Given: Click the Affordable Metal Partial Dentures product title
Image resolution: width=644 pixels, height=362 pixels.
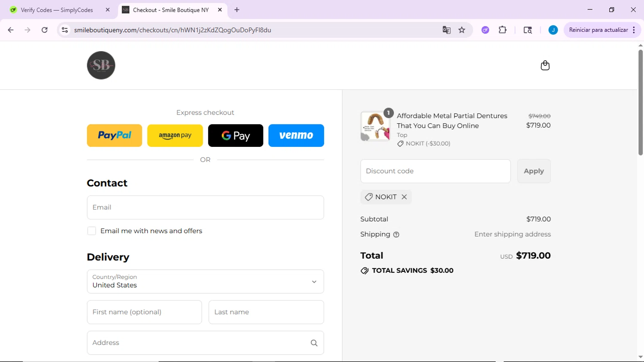Looking at the screenshot, I should click(452, 121).
